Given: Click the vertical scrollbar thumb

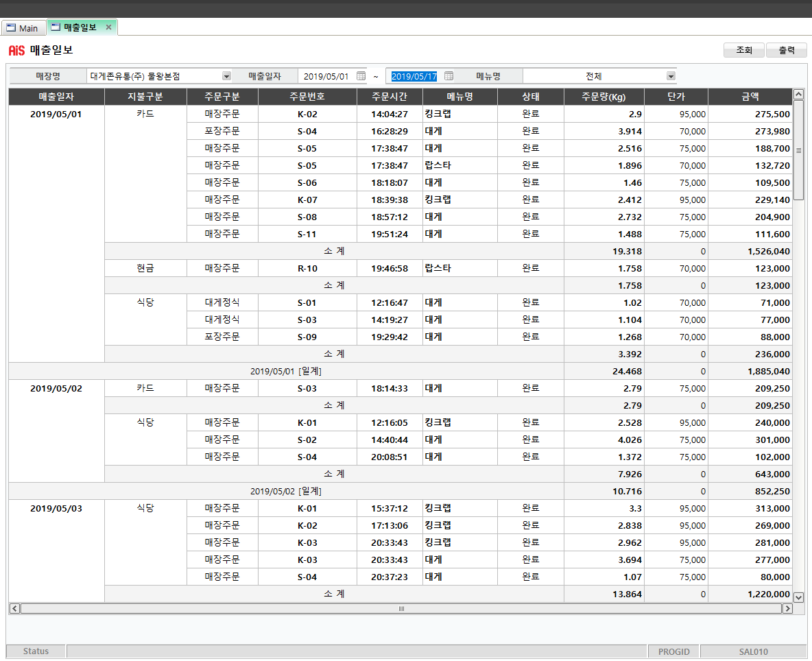Looking at the screenshot, I should (x=798, y=151).
